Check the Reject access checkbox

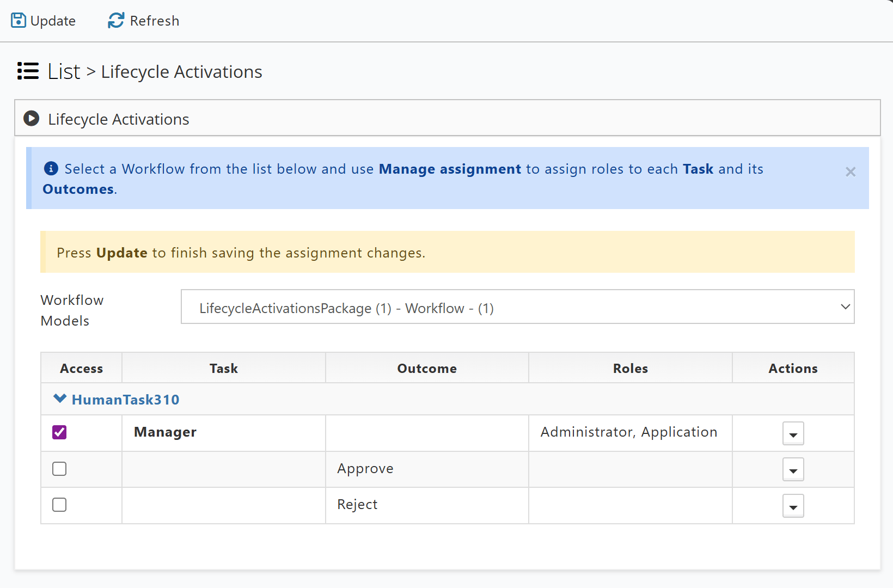[x=59, y=505]
